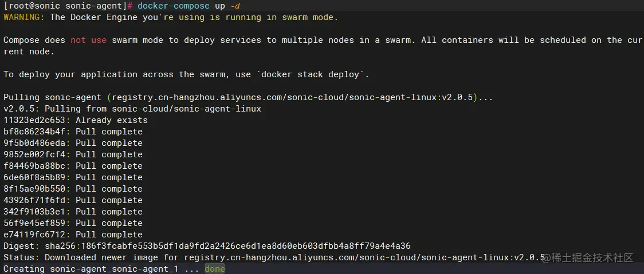Click the green 'done' status word
644x274 pixels.
[215, 269]
